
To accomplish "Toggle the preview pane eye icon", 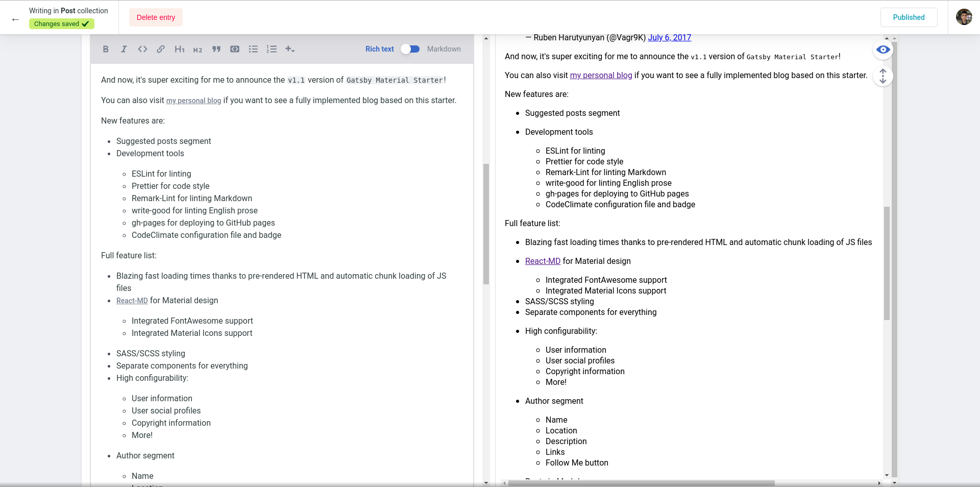I will (x=883, y=50).
